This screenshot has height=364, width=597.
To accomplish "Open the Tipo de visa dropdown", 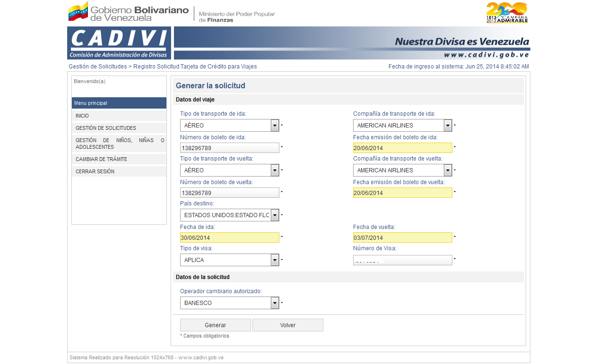I will (230, 260).
